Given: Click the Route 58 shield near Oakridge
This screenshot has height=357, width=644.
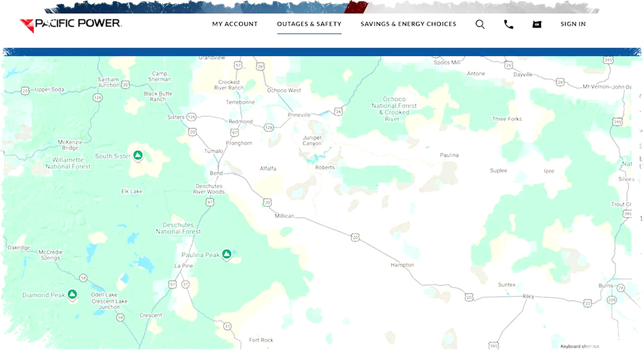Looking at the screenshot, I should coord(83,277).
